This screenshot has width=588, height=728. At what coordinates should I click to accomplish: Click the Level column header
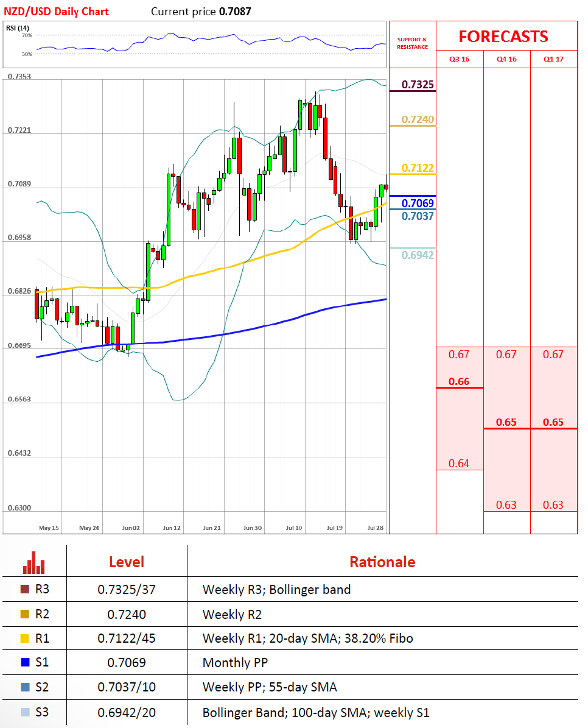127,562
